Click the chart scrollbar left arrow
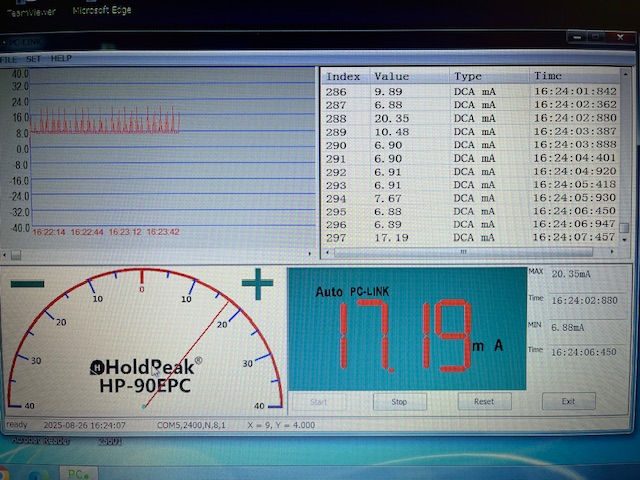Screen dimensions: 640x480 [4, 255]
